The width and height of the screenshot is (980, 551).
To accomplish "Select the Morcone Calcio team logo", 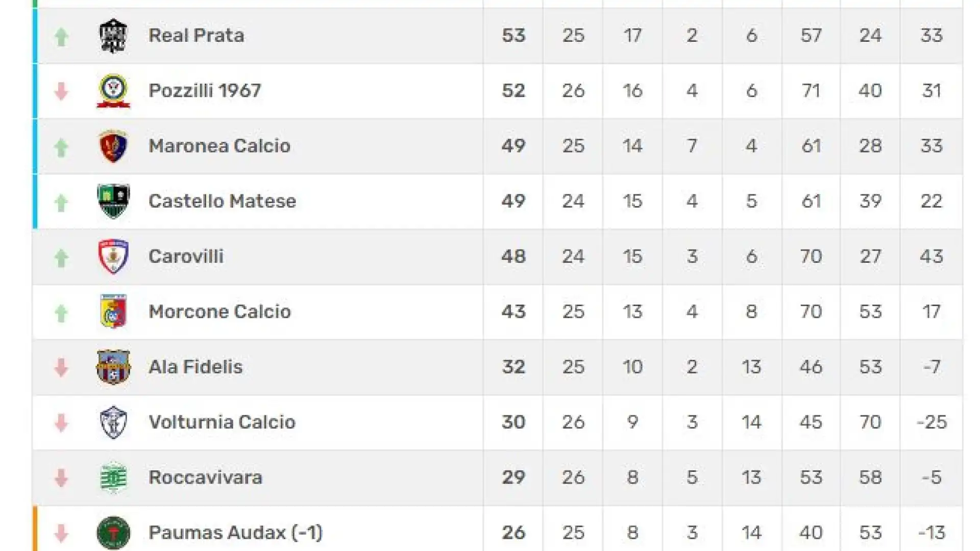I will point(113,311).
